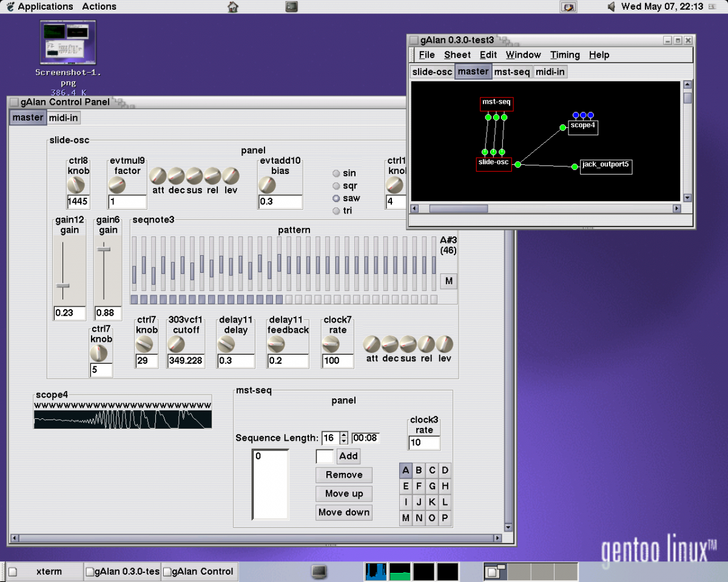728x582 pixels.
Task: Open the terminal launcher in top panel
Action: (x=292, y=7)
